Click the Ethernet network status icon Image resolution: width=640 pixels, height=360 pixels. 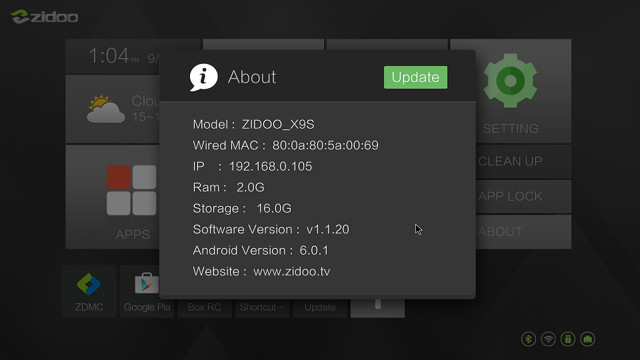click(x=587, y=339)
